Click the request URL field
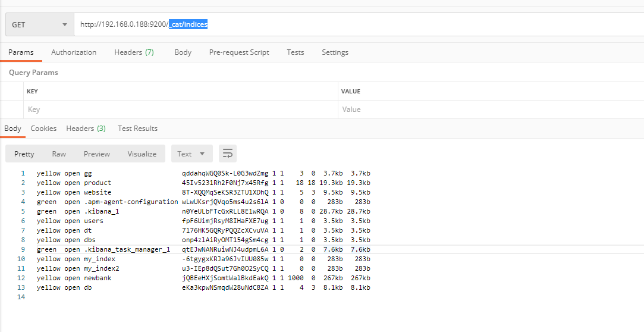This screenshot has height=332, width=644. 359,24
